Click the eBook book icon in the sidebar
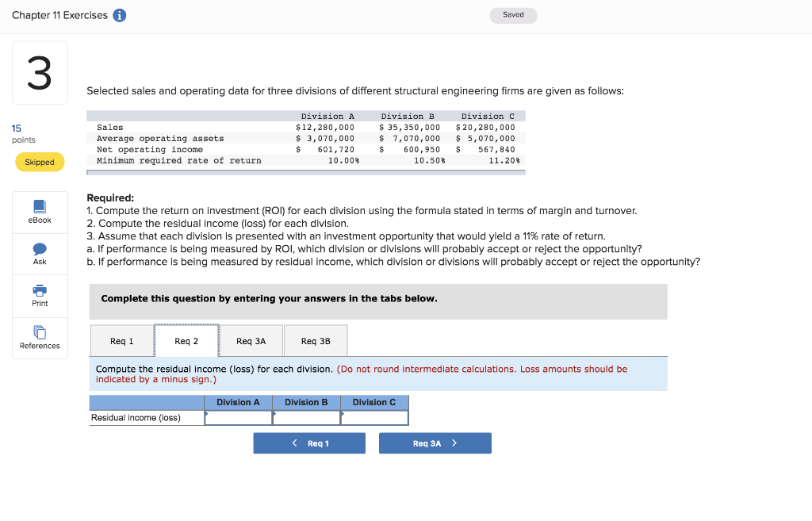Image resolution: width=812 pixels, height=521 pixels. (x=40, y=206)
